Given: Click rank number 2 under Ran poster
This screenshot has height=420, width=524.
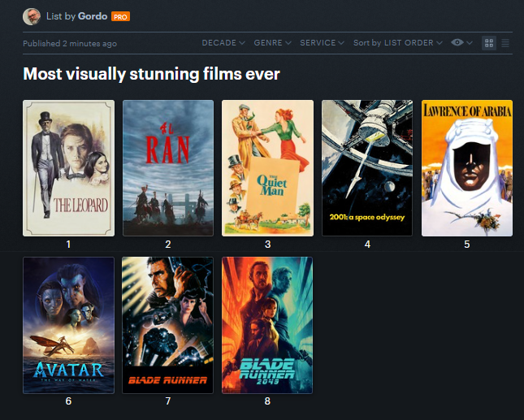Looking at the screenshot, I should (x=168, y=245).
